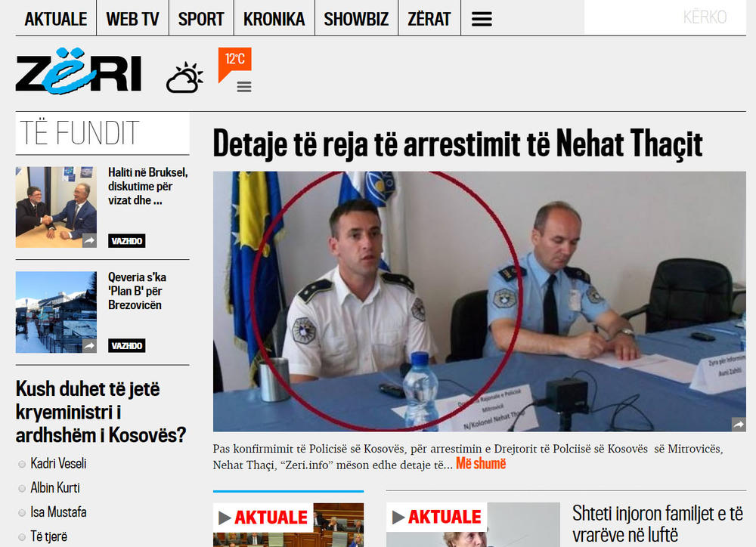Click the cloudy sun weather icon
This screenshot has height=547, width=756.
coord(184,77)
